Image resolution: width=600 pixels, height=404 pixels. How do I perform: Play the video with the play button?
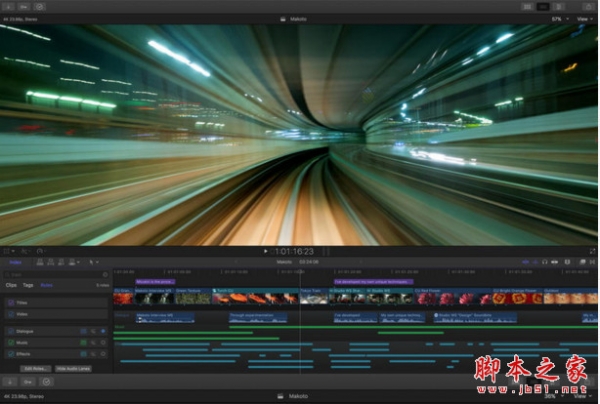[266, 251]
